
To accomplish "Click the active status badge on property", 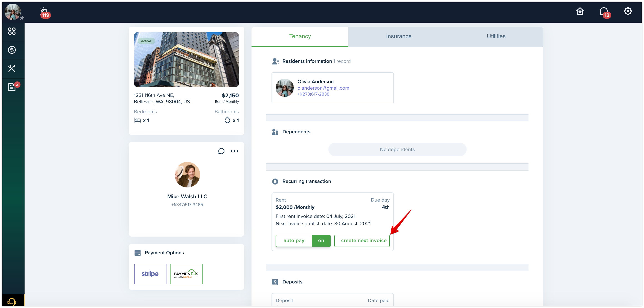I will [x=146, y=41].
